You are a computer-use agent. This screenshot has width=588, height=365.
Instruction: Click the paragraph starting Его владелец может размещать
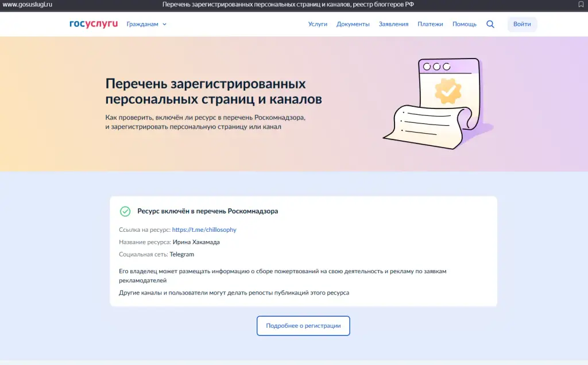coord(283,276)
